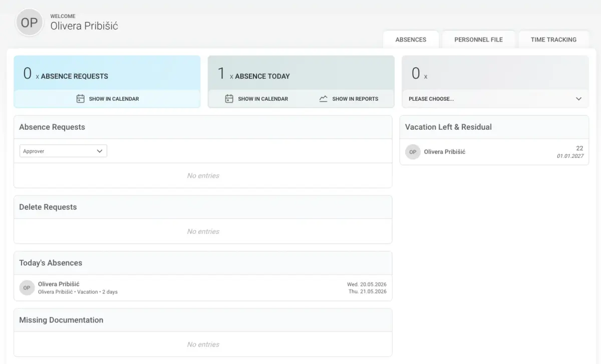Viewport: 601px width, 364px height.
Task: Click the Vacation Left & Residual header
Action: coord(494,127)
